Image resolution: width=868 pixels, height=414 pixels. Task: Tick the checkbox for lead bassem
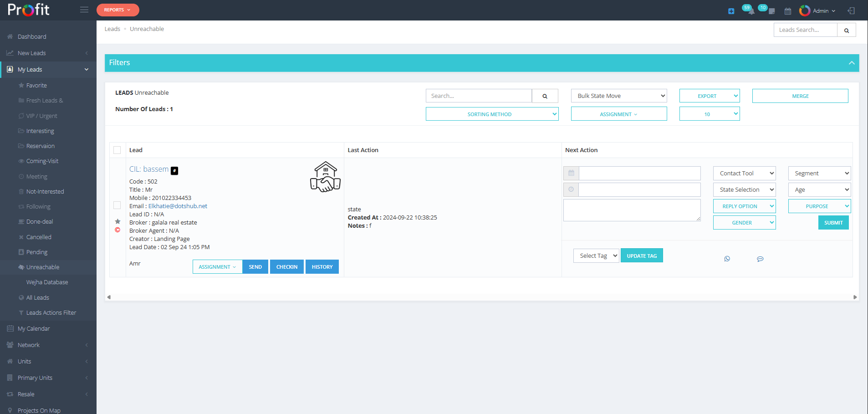coord(117,205)
